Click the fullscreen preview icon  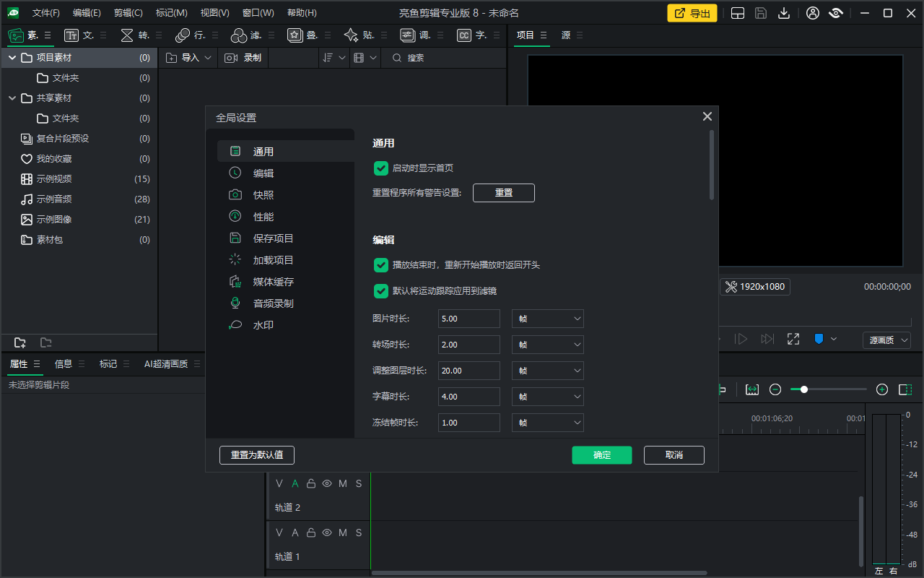tap(793, 339)
